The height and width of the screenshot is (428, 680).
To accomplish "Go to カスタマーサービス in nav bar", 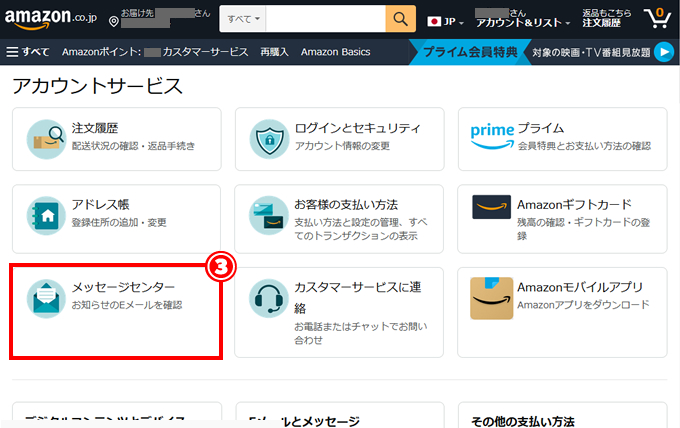I will pyautogui.click(x=205, y=52).
